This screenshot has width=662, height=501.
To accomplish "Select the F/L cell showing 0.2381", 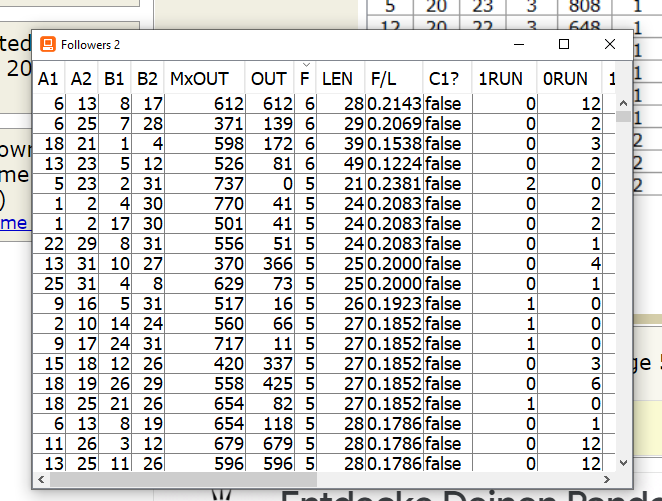I will pyautogui.click(x=394, y=184).
